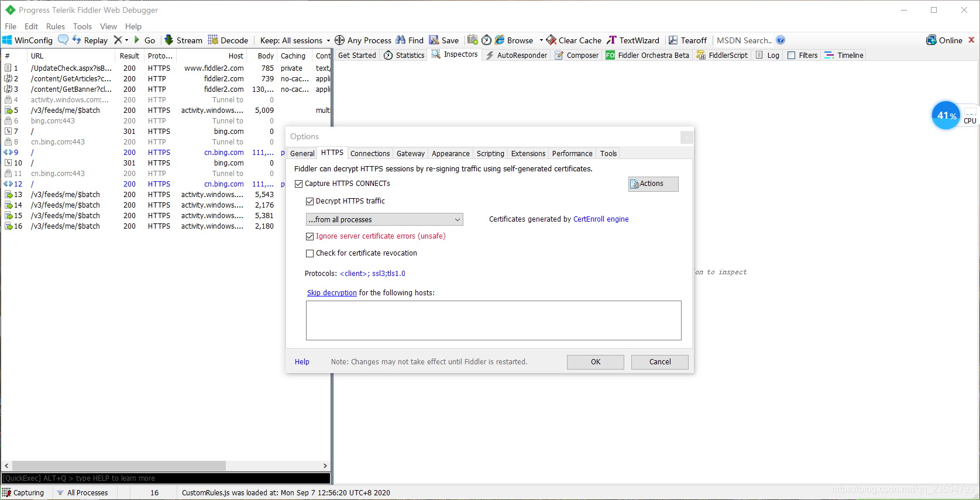980x500 pixels.
Task: Open the Keep: All sessions dropdown
Action: pos(295,40)
